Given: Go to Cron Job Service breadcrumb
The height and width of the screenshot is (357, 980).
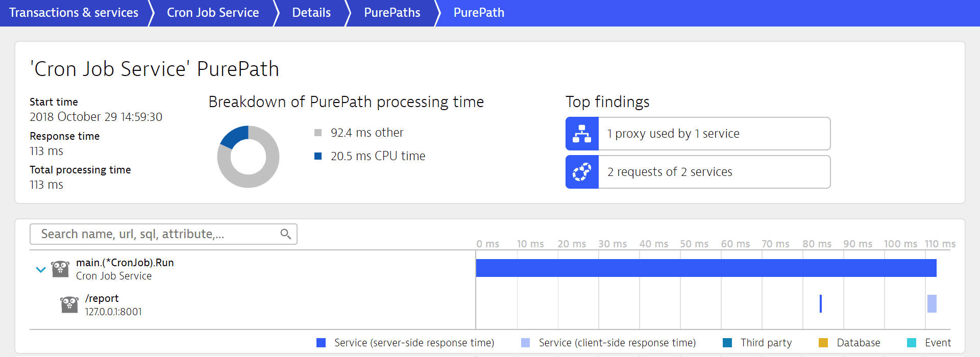Looking at the screenshot, I should 213,13.
